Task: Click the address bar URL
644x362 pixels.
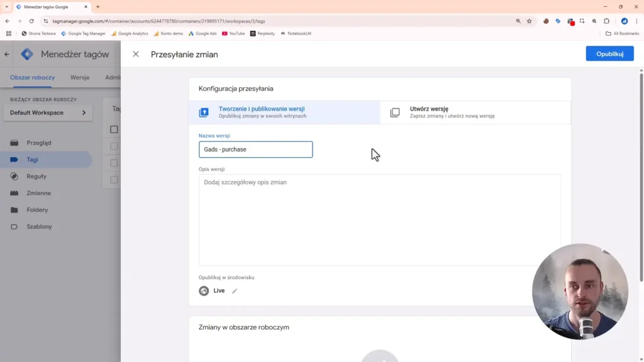Action: pyautogui.click(x=158, y=21)
